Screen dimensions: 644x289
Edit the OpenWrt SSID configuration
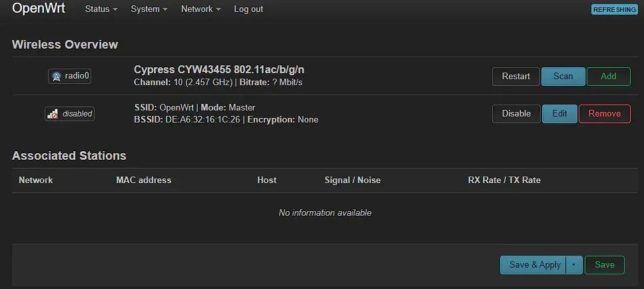tap(559, 114)
